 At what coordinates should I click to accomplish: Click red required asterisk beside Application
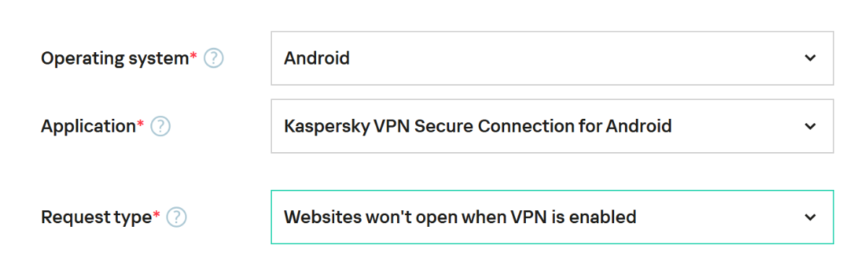[x=140, y=123]
